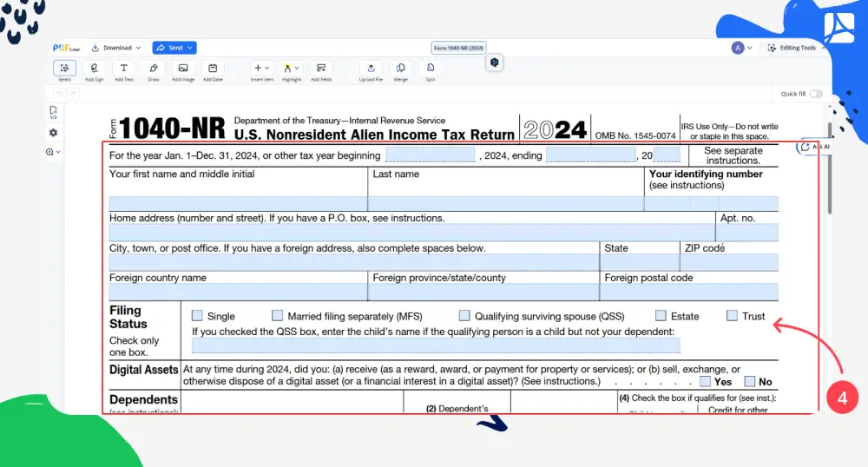Check the Single filing status box
Screen dimensions: 868x467
[197, 315]
